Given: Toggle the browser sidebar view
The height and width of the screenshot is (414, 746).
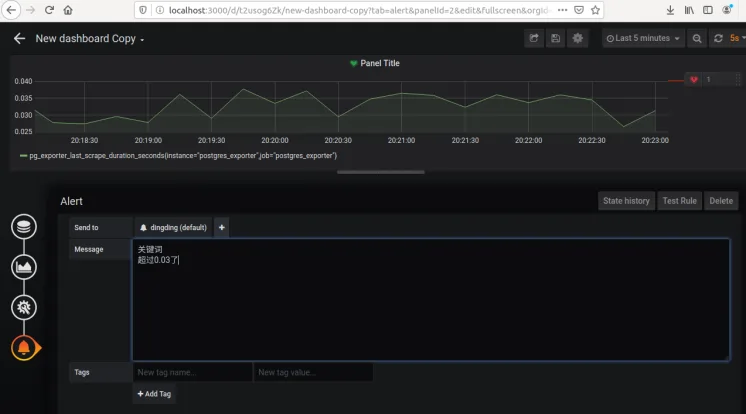Looking at the screenshot, I should click(708, 10).
